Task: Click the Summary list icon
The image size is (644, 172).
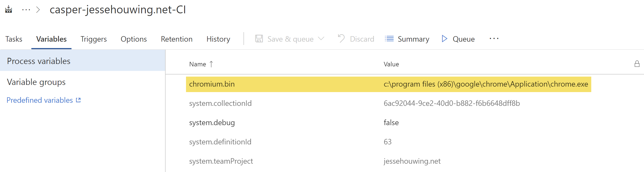Action: click(x=389, y=39)
